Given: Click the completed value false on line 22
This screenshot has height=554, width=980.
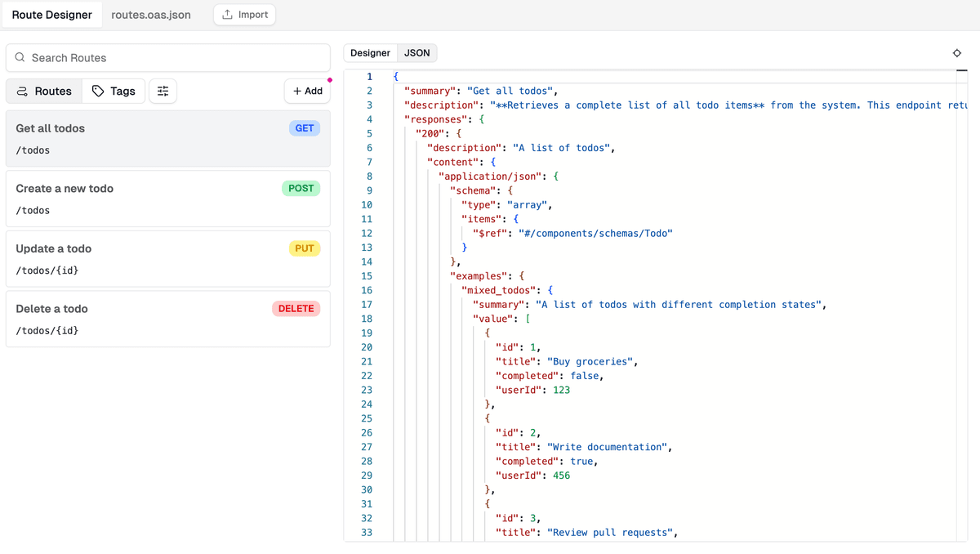Looking at the screenshot, I should click(585, 376).
